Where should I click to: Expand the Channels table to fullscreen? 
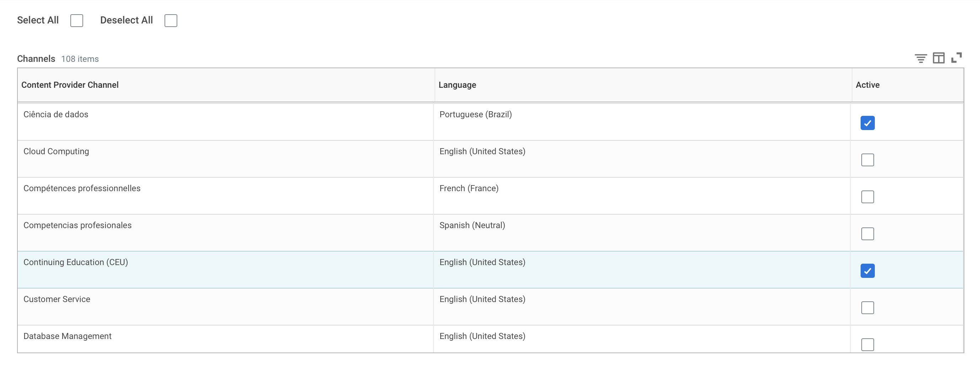[x=956, y=58]
